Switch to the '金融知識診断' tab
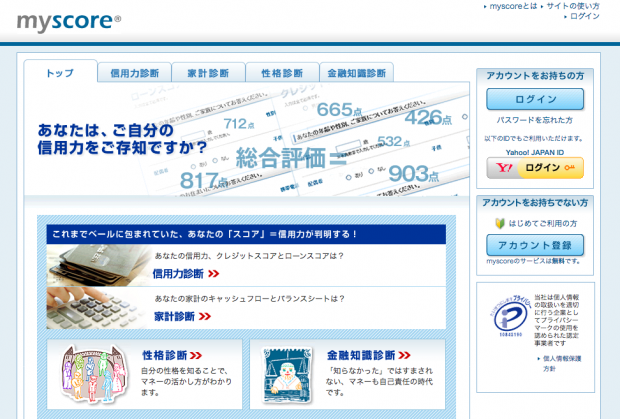The image size is (620, 419). click(356, 73)
